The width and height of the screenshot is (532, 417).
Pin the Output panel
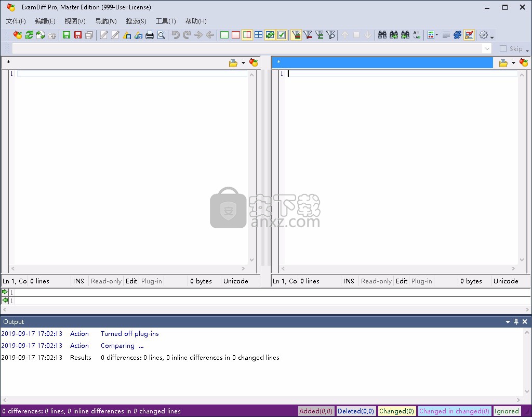[516, 321]
